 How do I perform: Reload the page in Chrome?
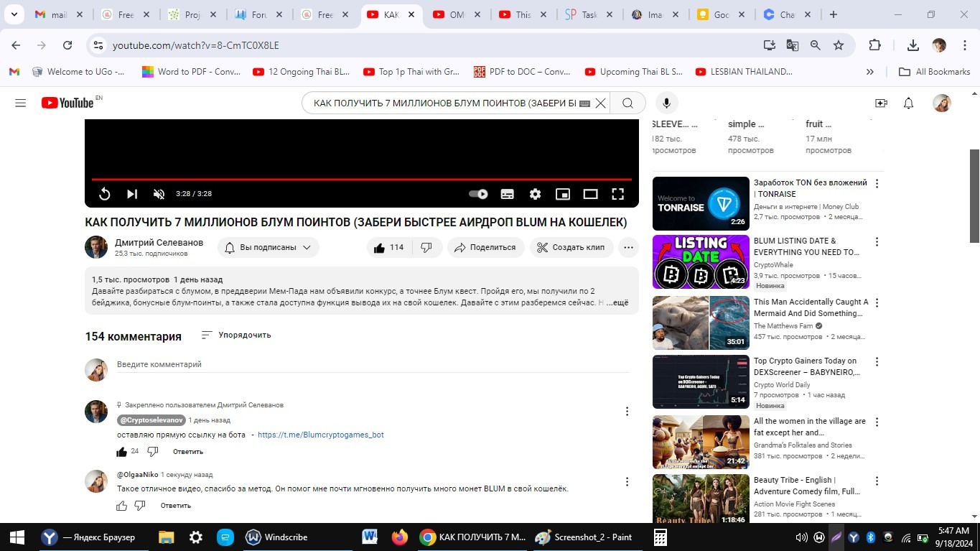click(67, 45)
